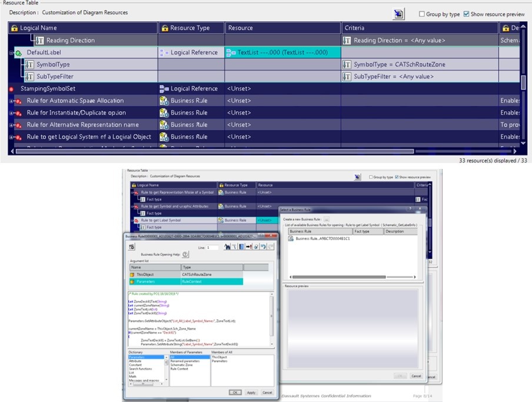Click the Logical Reference icon in StampingSymbolSet row
This screenshot has height=402, width=532.
164,89
